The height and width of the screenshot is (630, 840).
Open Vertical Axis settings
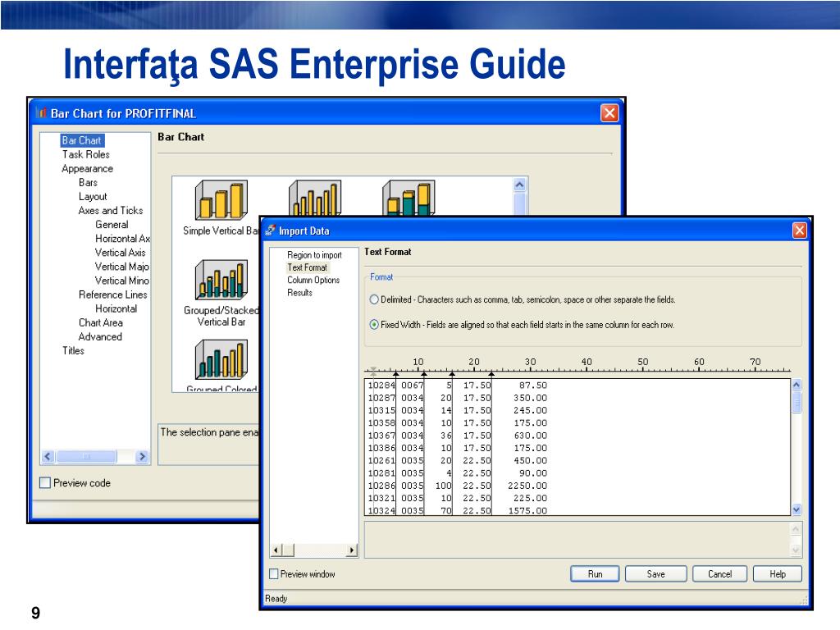[x=120, y=253]
